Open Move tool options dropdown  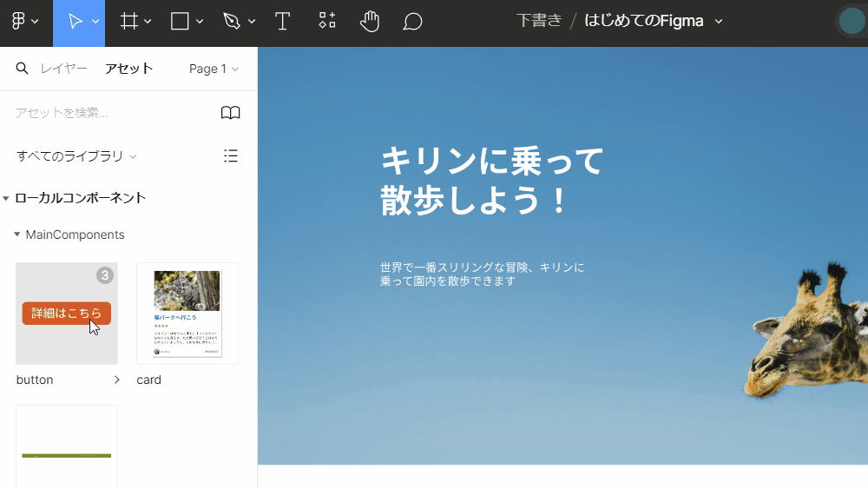pyautogui.click(x=95, y=22)
